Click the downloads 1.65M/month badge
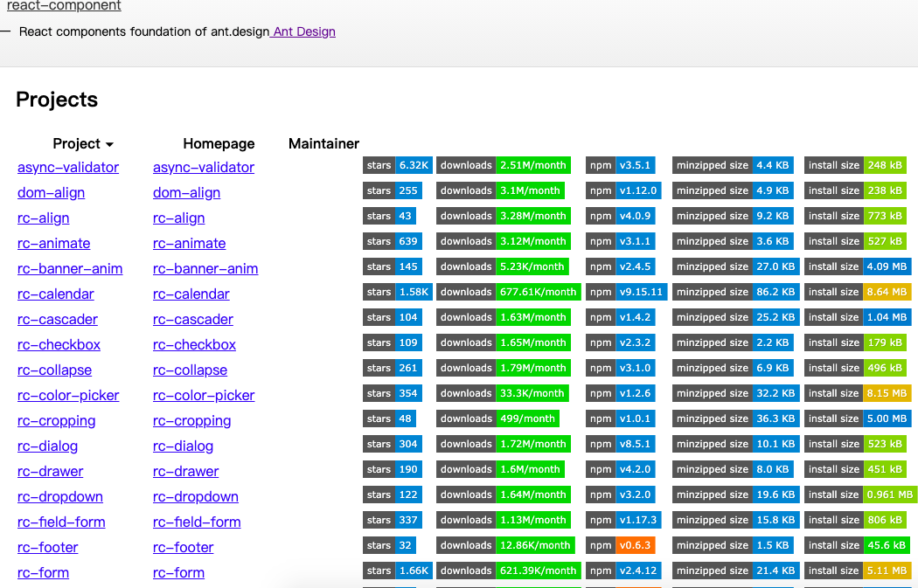This screenshot has width=918, height=588. pos(503,342)
